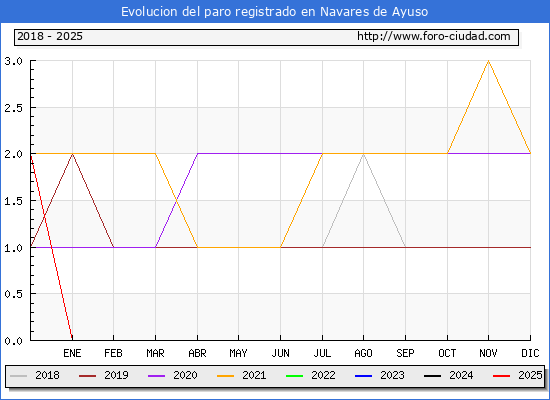Select the '2023' legend label
The image size is (550, 400).
click(x=393, y=375)
